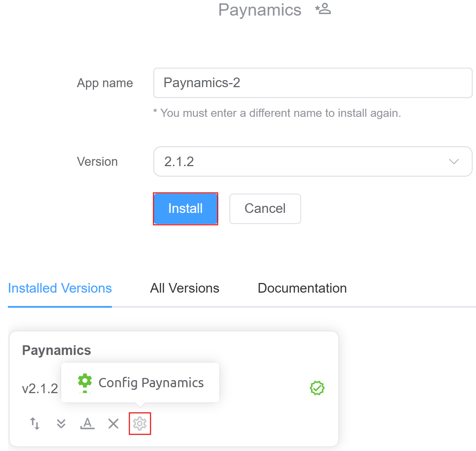Image resolution: width=476 pixels, height=451 pixels.
Task: Click the bold Paynamics card title
Action: point(56,350)
